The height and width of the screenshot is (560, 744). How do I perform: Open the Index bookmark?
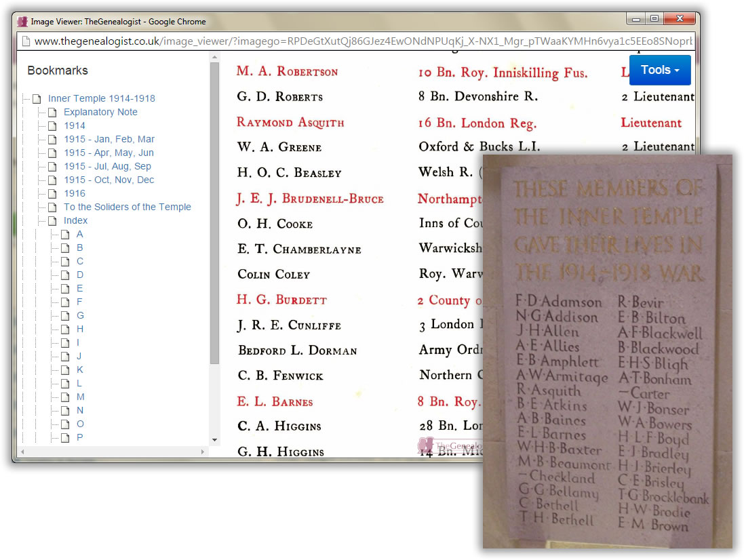pyautogui.click(x=75, y=220)
